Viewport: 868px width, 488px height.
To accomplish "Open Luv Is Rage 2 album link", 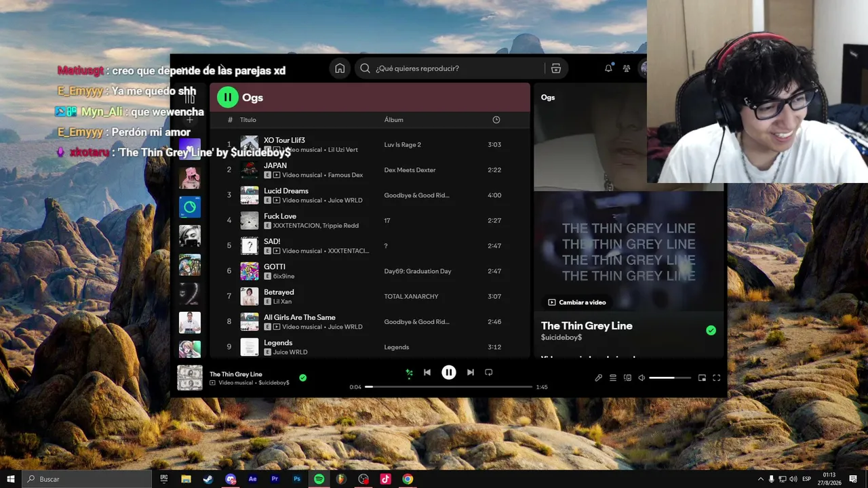I will 403,145.
